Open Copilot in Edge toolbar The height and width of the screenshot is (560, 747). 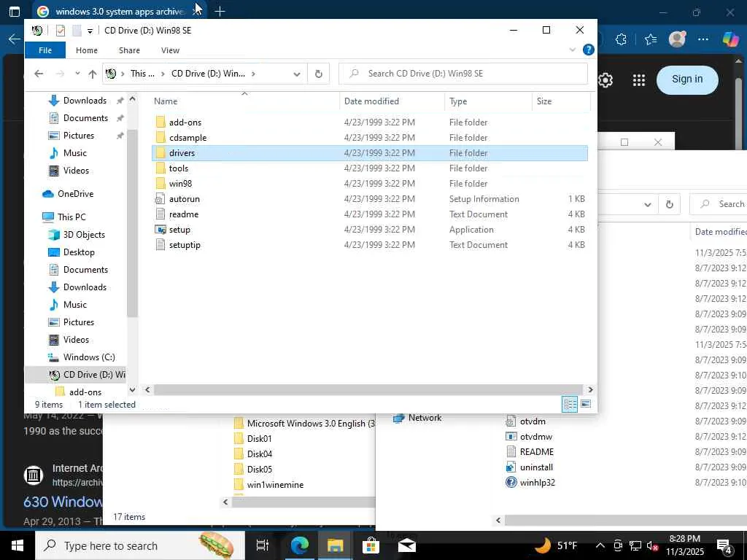[x=730, y=39]
